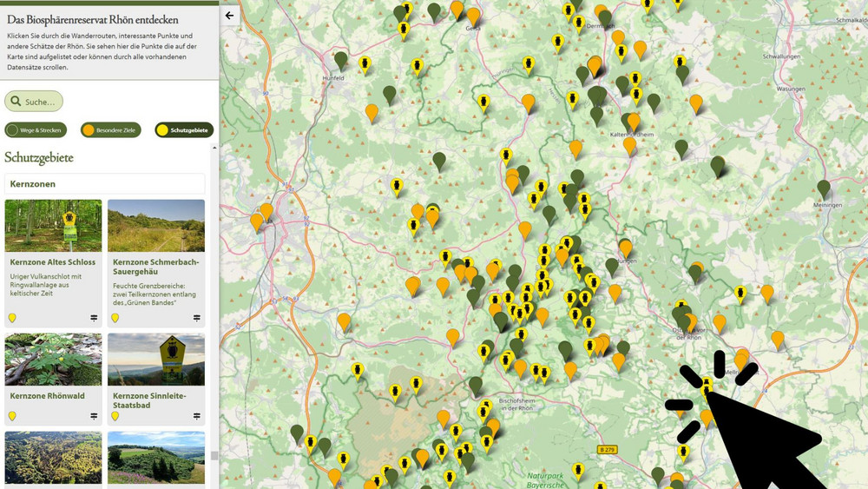Select the green marker above Meiningen
Screen dimensions: 868x489
(823, 188)
